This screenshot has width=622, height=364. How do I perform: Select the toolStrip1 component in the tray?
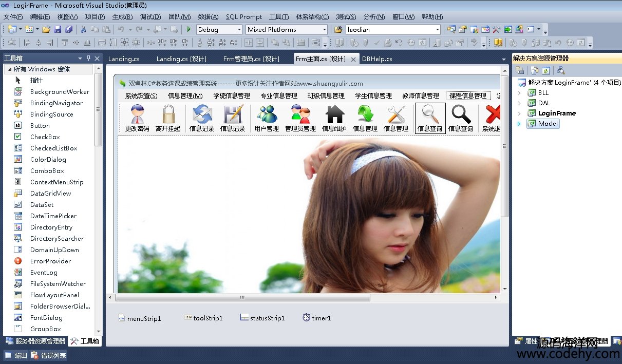point(203,318)
